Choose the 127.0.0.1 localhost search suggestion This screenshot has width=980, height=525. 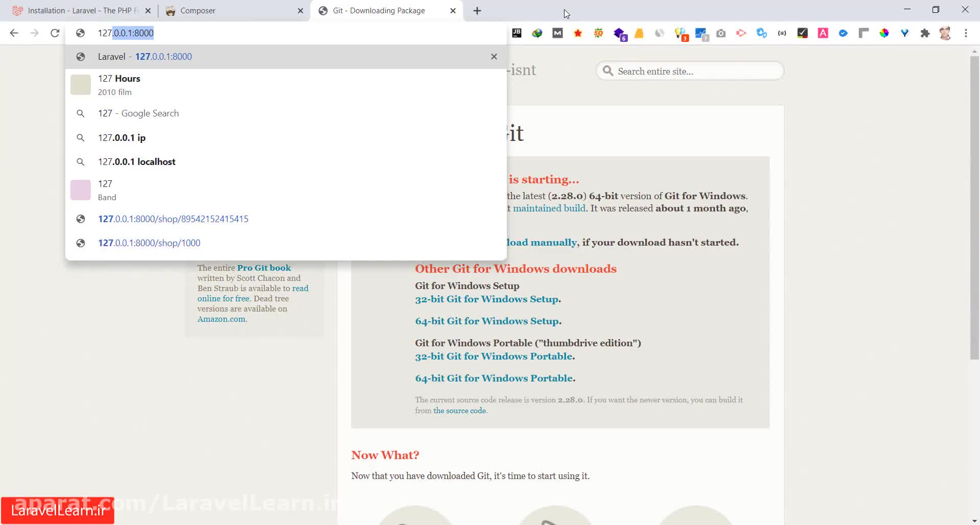[136, 162]
